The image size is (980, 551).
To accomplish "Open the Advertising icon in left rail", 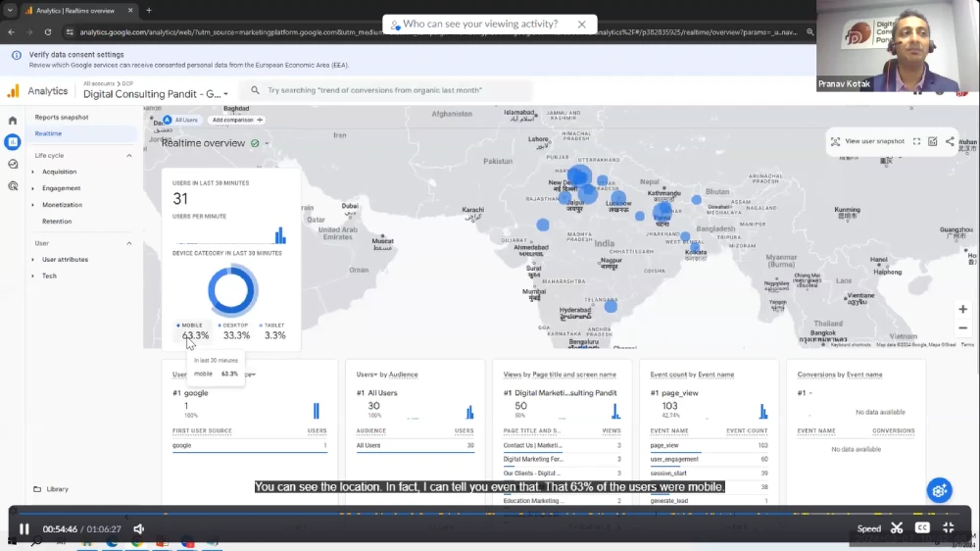I will pyautogui.click(x=13, y=185).
